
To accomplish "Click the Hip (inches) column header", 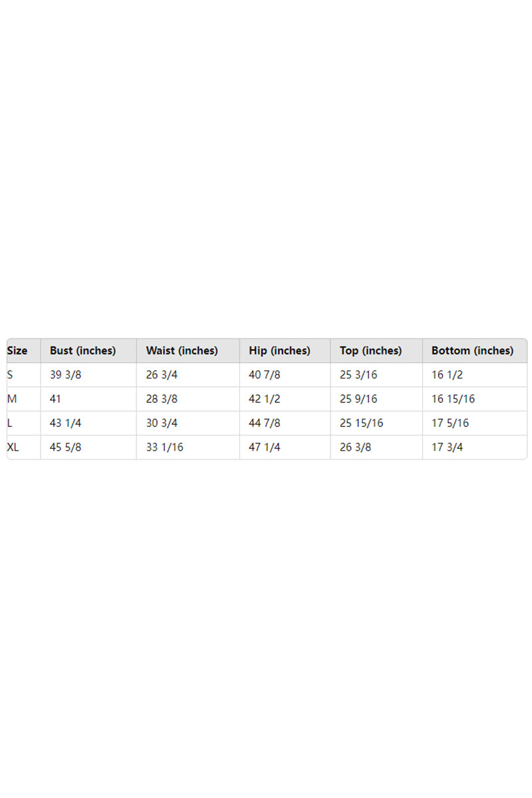I will [x=279, y=350].
